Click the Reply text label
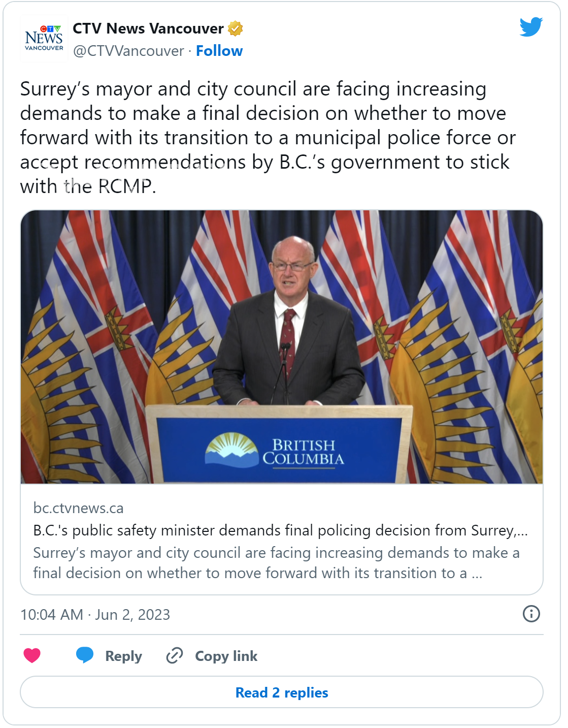 coord(123,656)
